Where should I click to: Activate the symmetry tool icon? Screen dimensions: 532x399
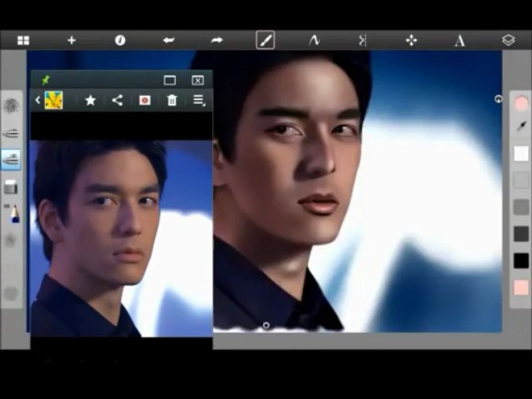(x=362, y=40)
